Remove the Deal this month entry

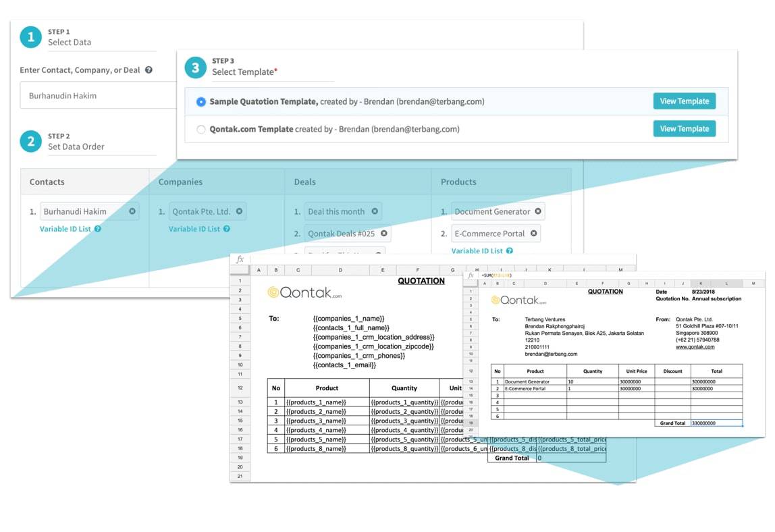(x=375, y=211)
